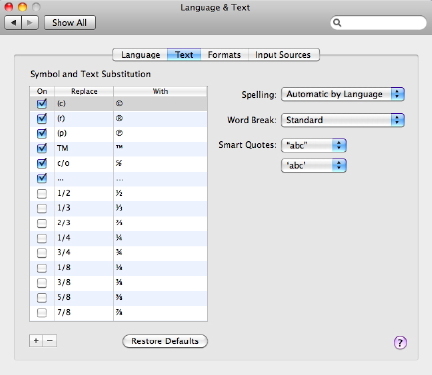The height and width of the screenshot is (375, 432).
Task: Select the 1/2 text in Replace column
Action: (x=64, y=193)
